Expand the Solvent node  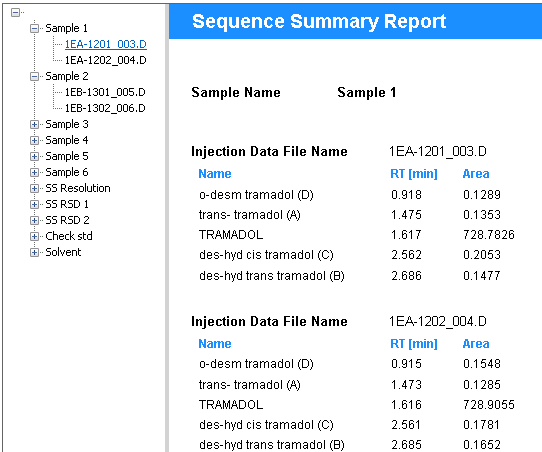(34, 252)
